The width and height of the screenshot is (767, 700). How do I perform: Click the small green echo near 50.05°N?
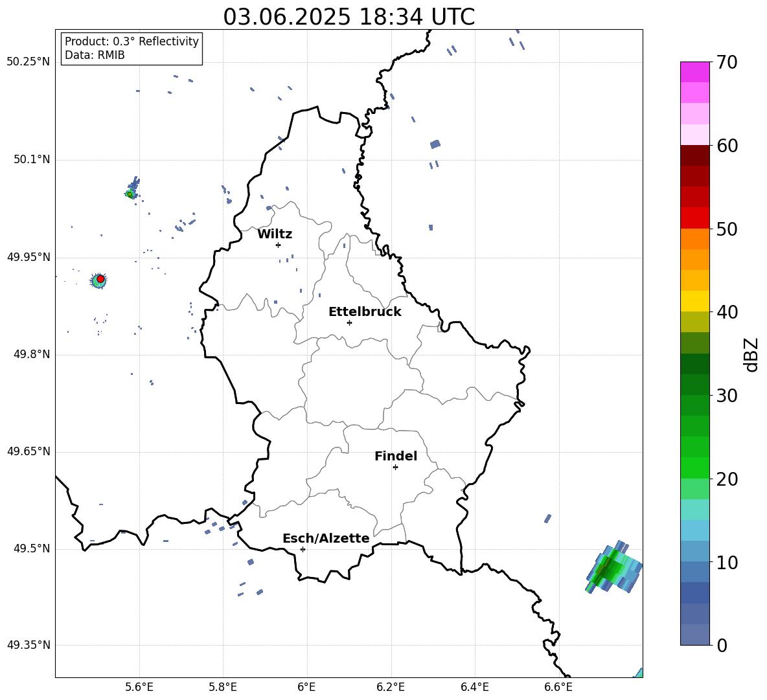coord(130,194)
